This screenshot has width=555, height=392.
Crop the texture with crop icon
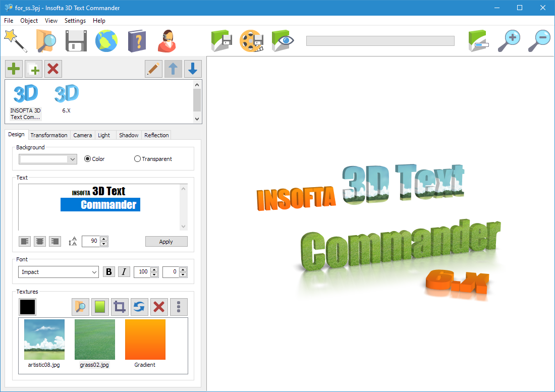click(x=120, y=307)
